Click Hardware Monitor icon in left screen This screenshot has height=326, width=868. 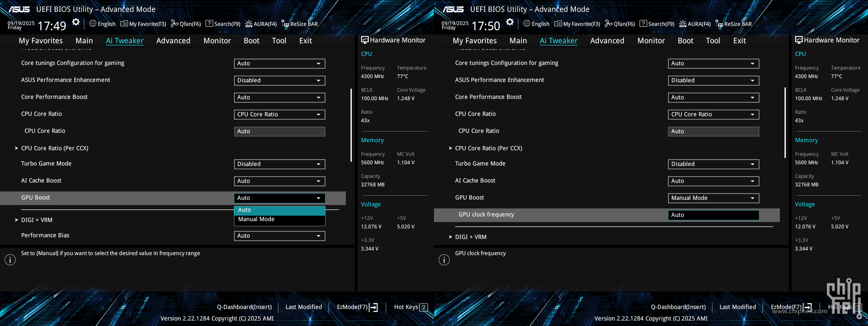coord(364,40)
